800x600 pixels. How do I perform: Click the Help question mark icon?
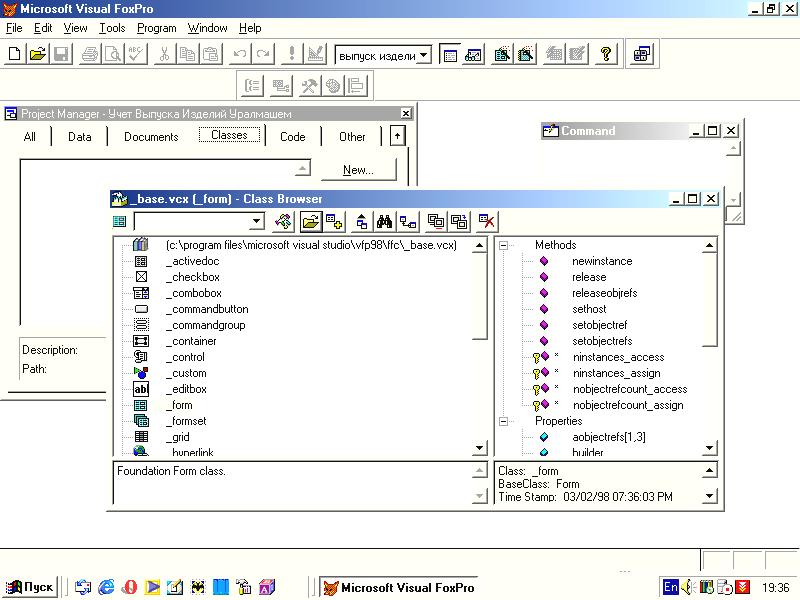click(606, 54)
